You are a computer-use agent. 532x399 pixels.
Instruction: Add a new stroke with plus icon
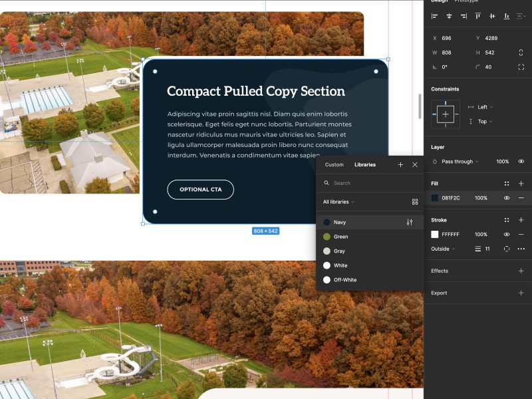[521, 220]
